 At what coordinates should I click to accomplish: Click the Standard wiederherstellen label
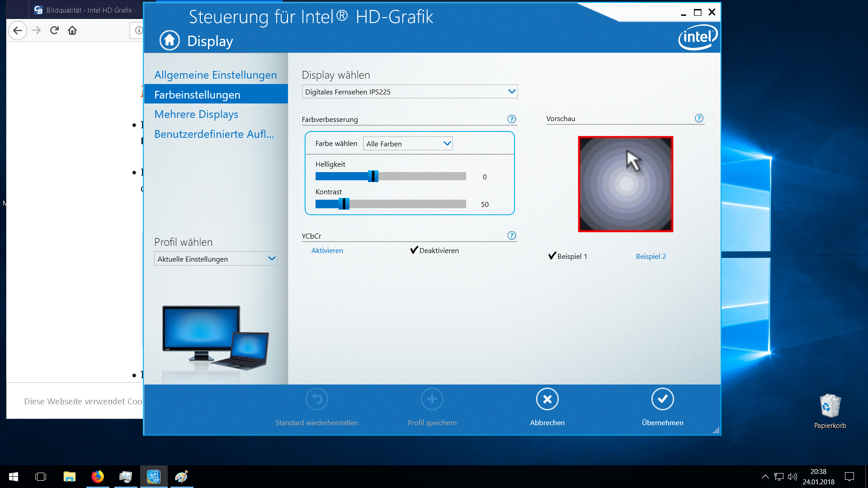[x=316, y=422]
